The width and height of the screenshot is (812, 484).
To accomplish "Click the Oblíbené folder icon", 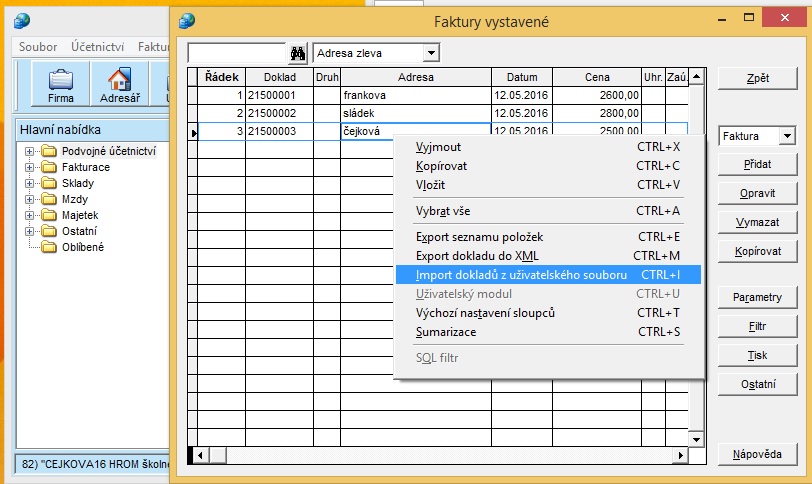I will [x=48, y=248].
